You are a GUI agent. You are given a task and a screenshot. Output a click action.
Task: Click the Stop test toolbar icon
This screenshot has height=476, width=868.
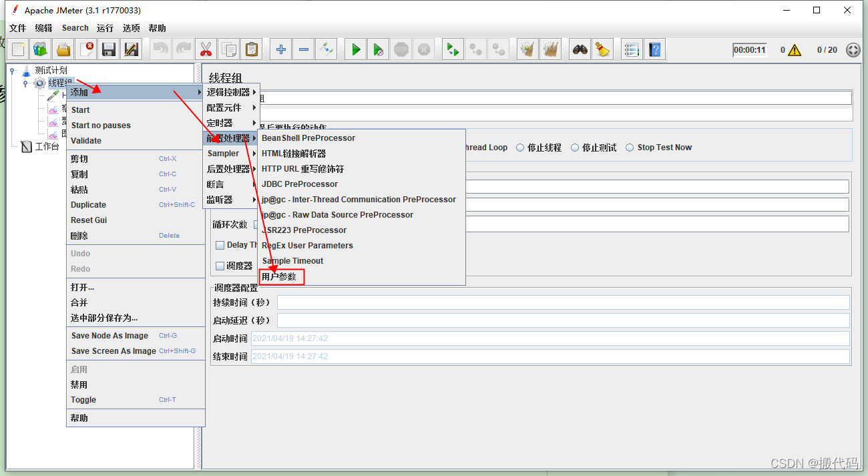click(x=401, y=49)
